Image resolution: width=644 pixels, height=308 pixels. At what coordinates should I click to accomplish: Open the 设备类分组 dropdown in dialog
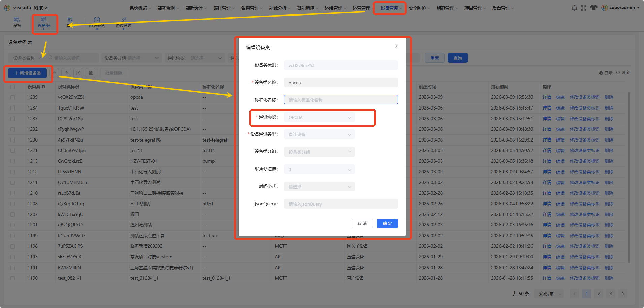click(x=319, y=152)
